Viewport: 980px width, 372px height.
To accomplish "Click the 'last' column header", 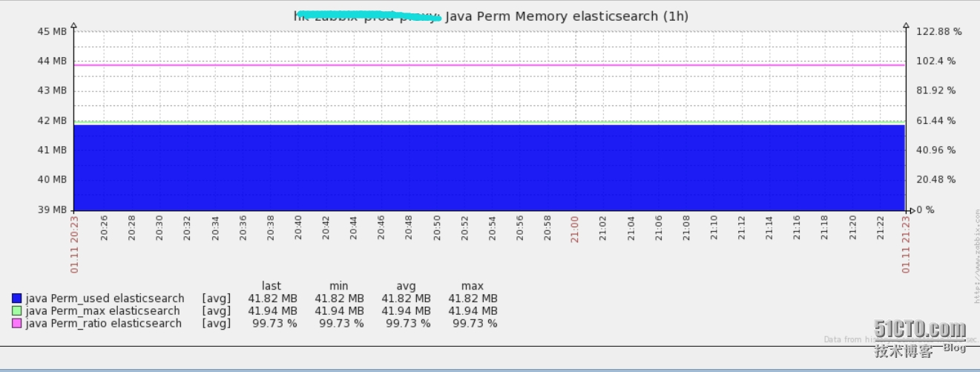I will point(272,286).
